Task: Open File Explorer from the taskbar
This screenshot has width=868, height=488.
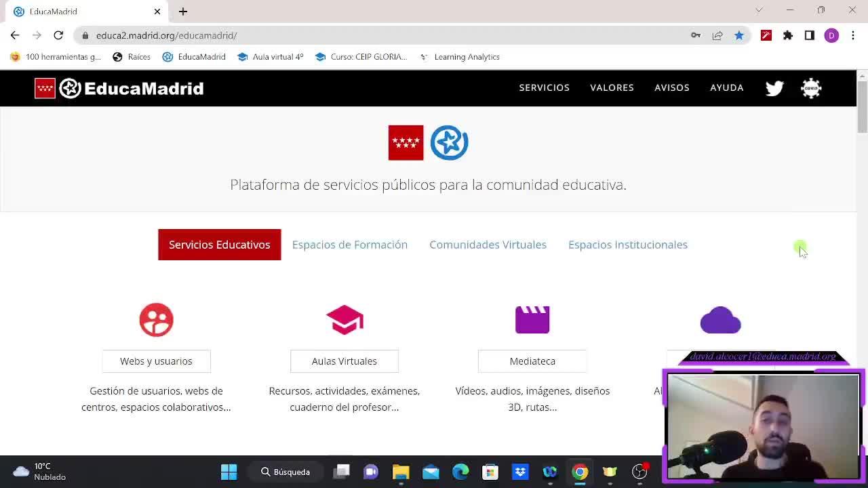Action: (x=401, y=472)
